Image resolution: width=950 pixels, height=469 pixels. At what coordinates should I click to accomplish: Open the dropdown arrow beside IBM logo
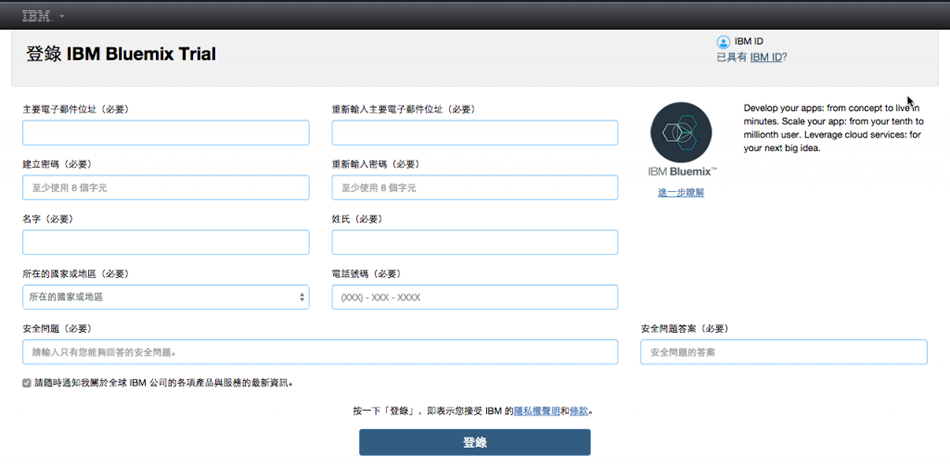tap(62, 17)
